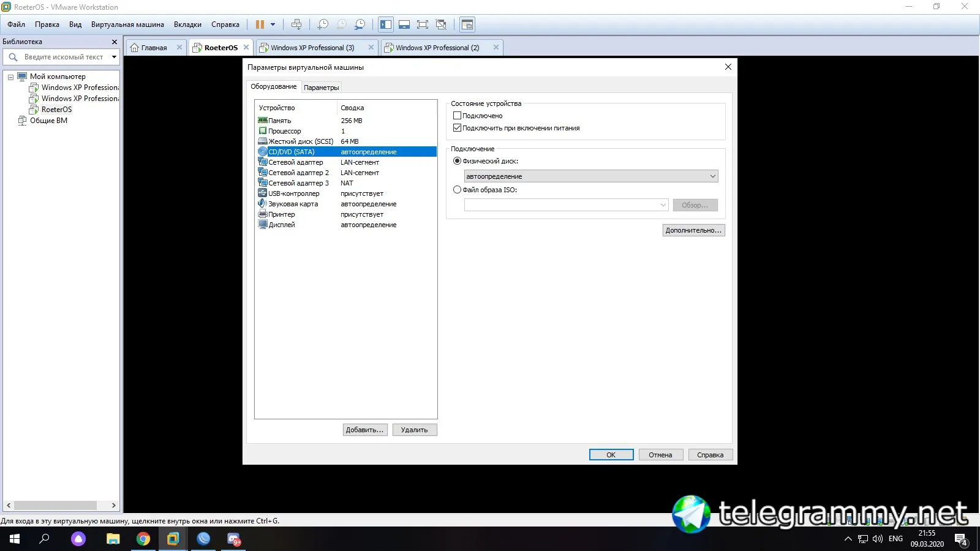Image resolution: width=980 pixels, height=551 pixels.
Task: Select the Дисплей device
Action: coord(346,225)
